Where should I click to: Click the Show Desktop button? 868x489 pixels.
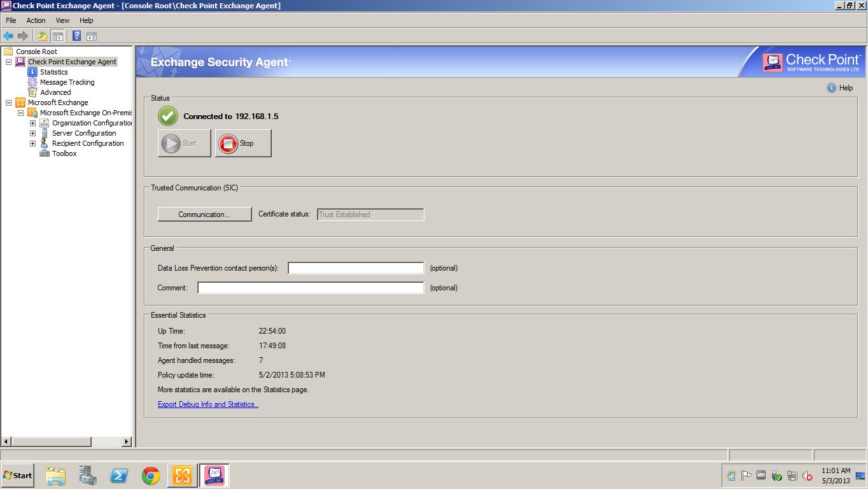click(x=861, y=476)
